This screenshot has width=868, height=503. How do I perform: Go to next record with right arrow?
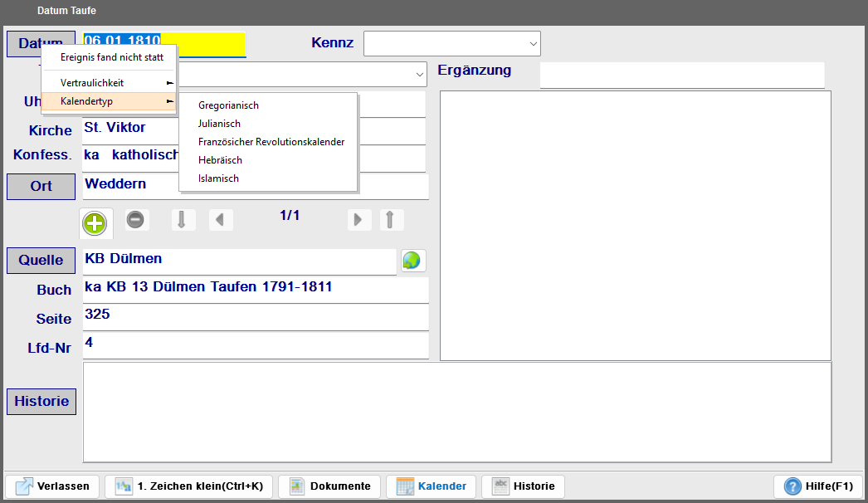[358, 220]
